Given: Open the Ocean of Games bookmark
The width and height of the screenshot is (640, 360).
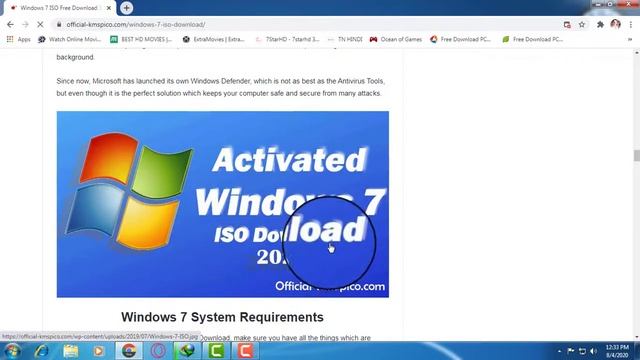Looking at the screenshot, I should click(x=396, y=39).
